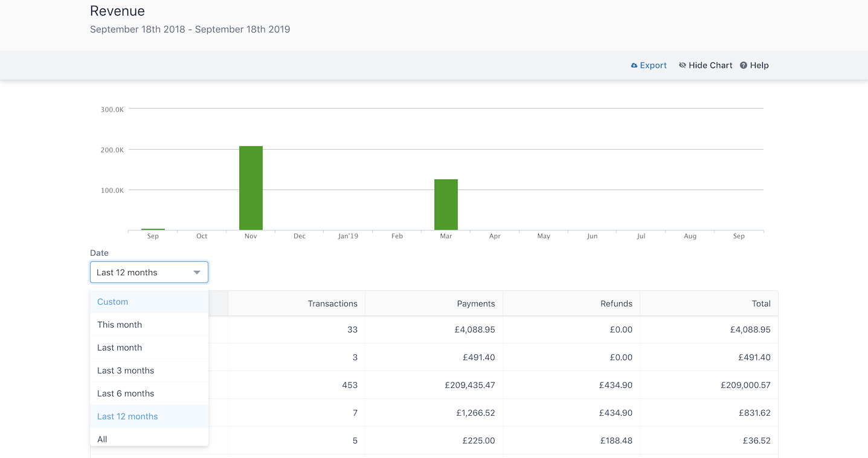868x458 pixels.
Task: Click the Revenue page heading
Action: tap(117, 11)
